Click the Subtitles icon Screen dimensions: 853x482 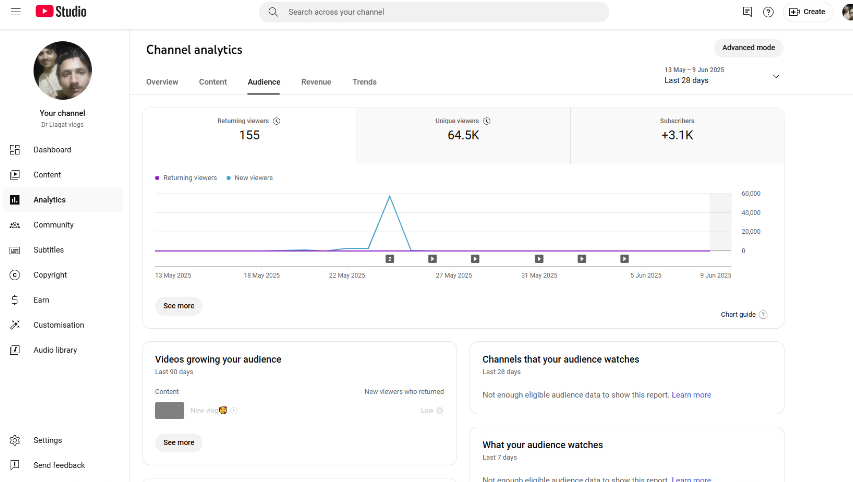15,250
